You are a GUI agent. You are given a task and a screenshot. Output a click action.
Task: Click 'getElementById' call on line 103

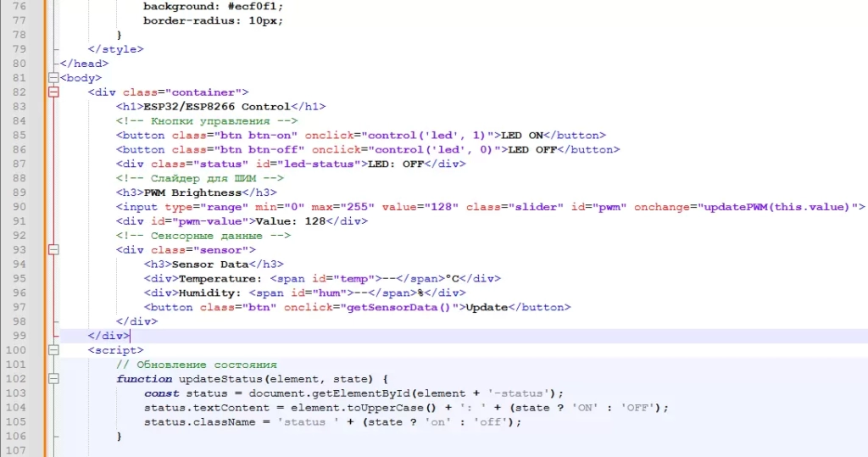click(361, 393)
